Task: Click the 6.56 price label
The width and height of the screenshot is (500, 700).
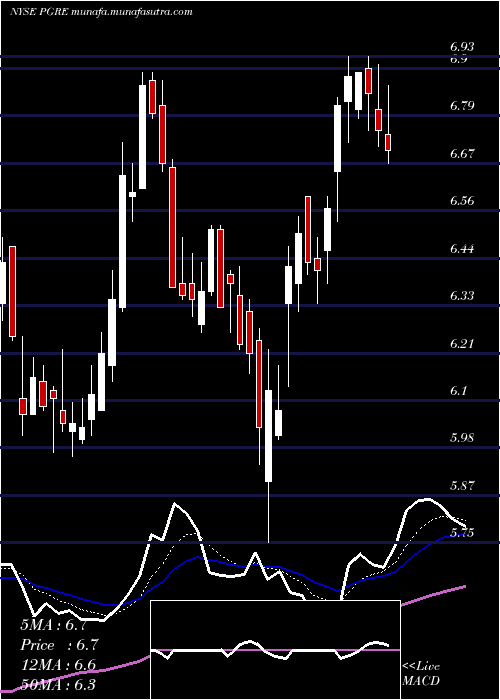Action: (x=462, y=201)
